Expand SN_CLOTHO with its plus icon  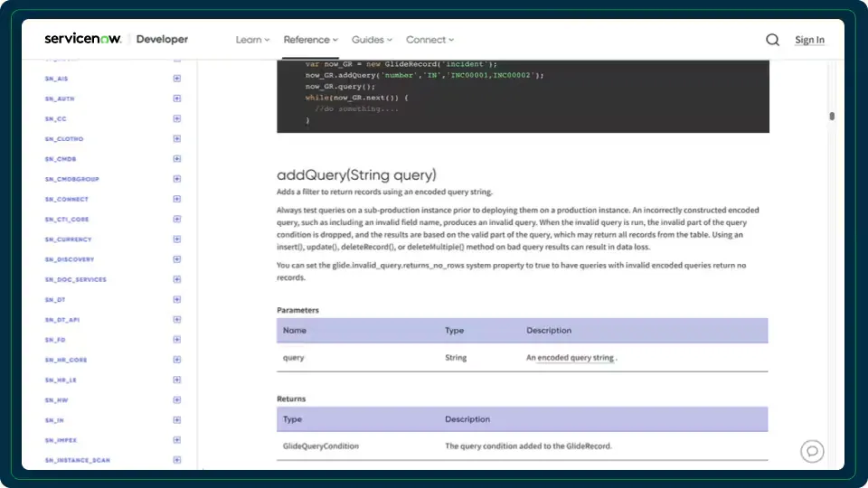pos(176,139)
